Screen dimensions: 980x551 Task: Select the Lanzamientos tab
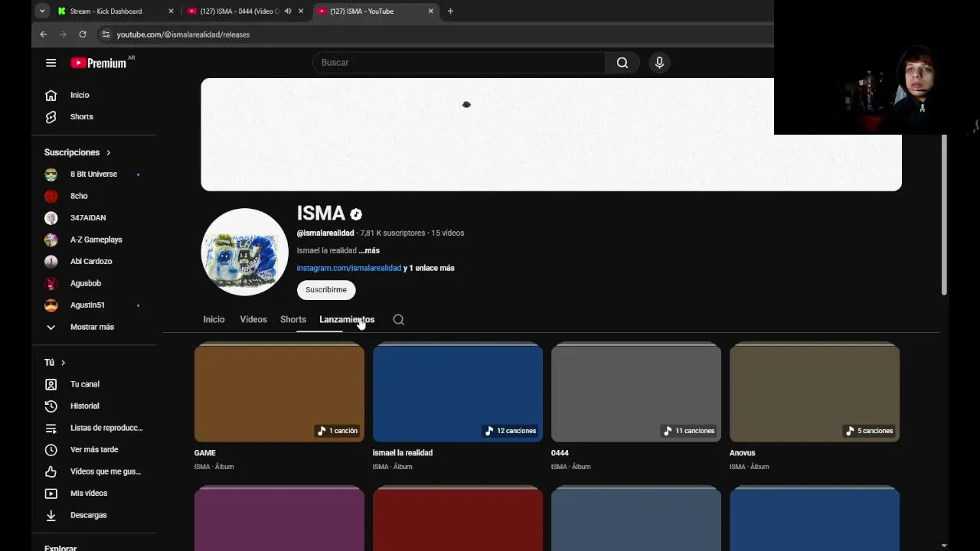(347, 320)
